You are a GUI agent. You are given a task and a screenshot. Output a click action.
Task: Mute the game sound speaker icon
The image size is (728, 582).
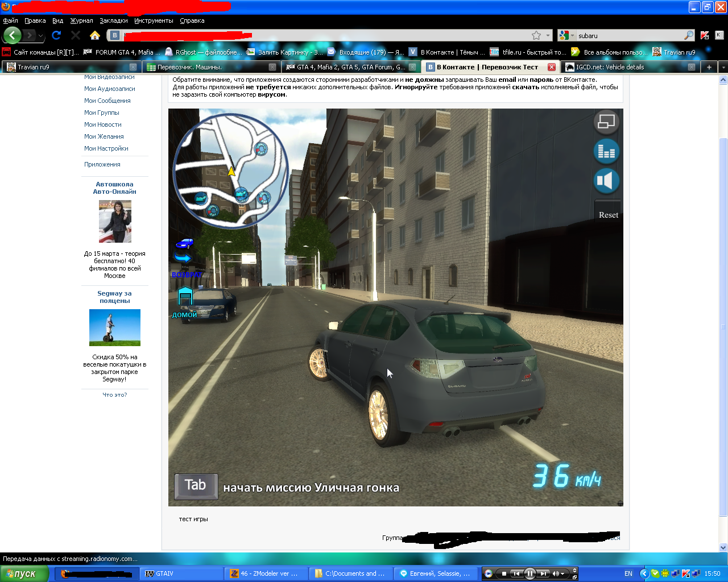pyautogui.click(x=606, y=181)
